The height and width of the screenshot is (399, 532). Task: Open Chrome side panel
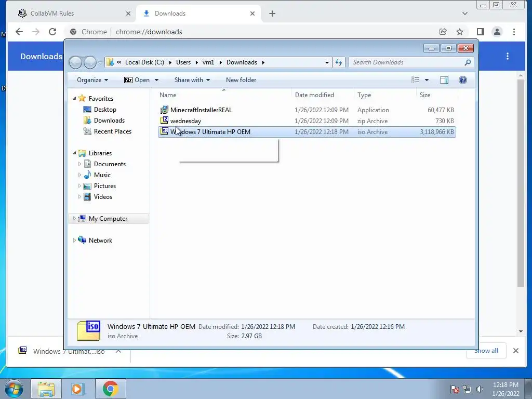click(481, 32)
